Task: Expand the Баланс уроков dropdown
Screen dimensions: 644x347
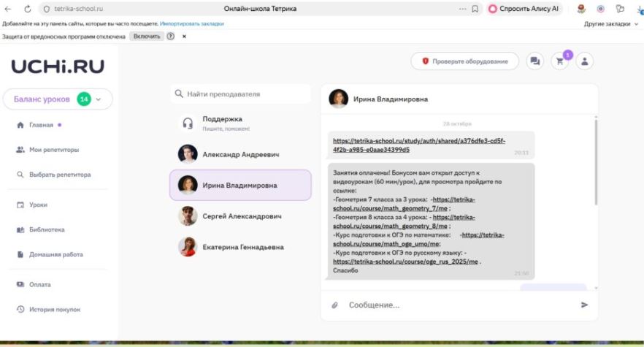Action: 99,99
